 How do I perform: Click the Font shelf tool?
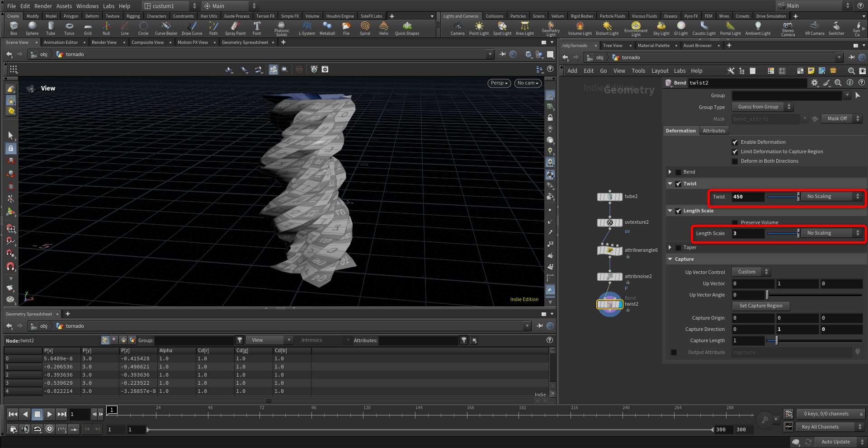(257, 28)
